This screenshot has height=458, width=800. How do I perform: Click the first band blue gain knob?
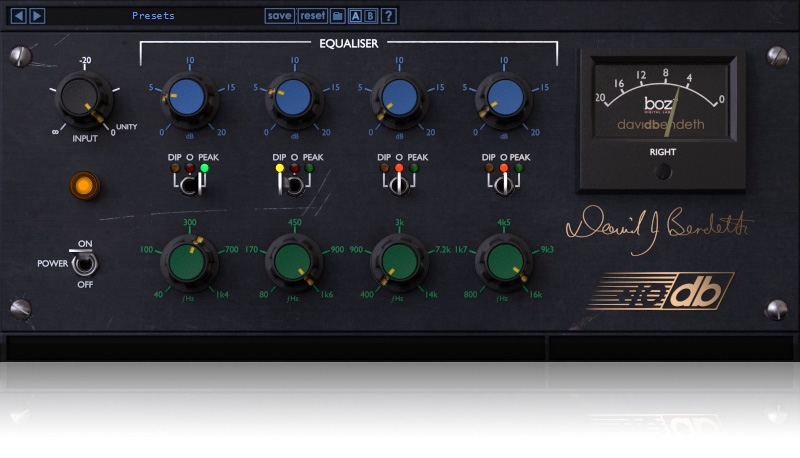189,98
